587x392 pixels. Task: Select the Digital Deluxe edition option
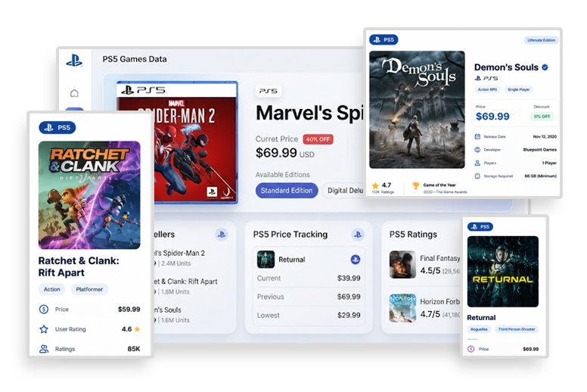[343, 191]
